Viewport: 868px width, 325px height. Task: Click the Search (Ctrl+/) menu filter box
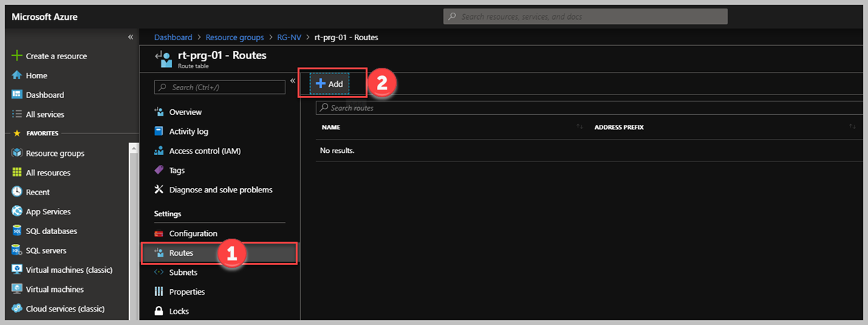pyautogui.click(x=220, y=87)
